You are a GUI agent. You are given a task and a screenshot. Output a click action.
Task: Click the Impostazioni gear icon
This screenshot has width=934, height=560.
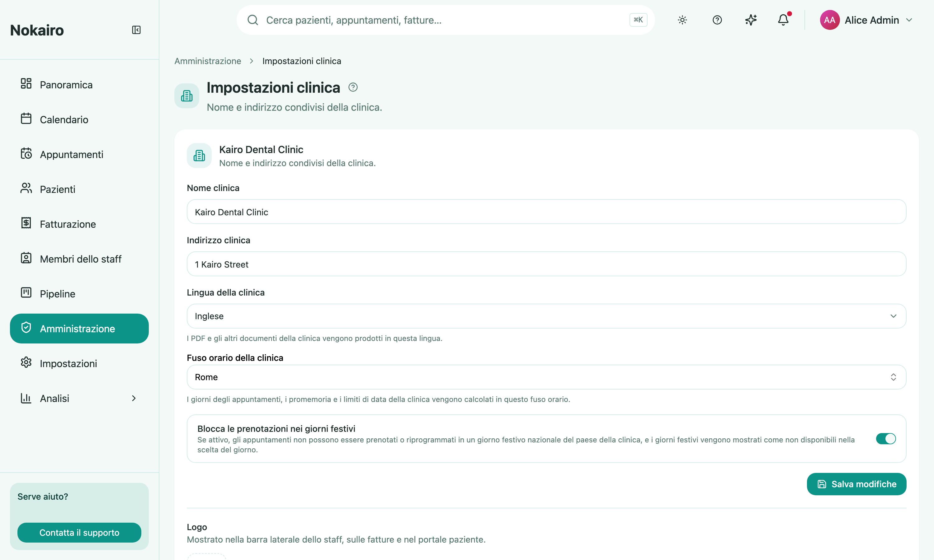(x=26, y=362)
